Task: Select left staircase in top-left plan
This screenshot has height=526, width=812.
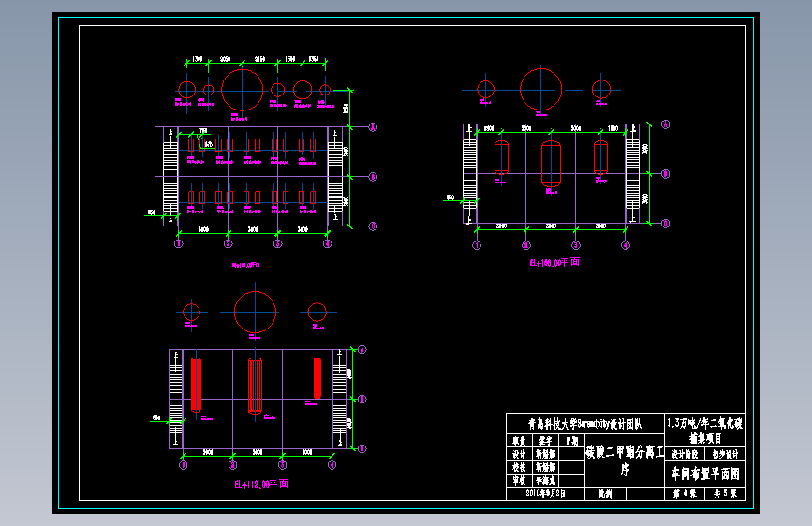Action: click(x=170, y=177)
